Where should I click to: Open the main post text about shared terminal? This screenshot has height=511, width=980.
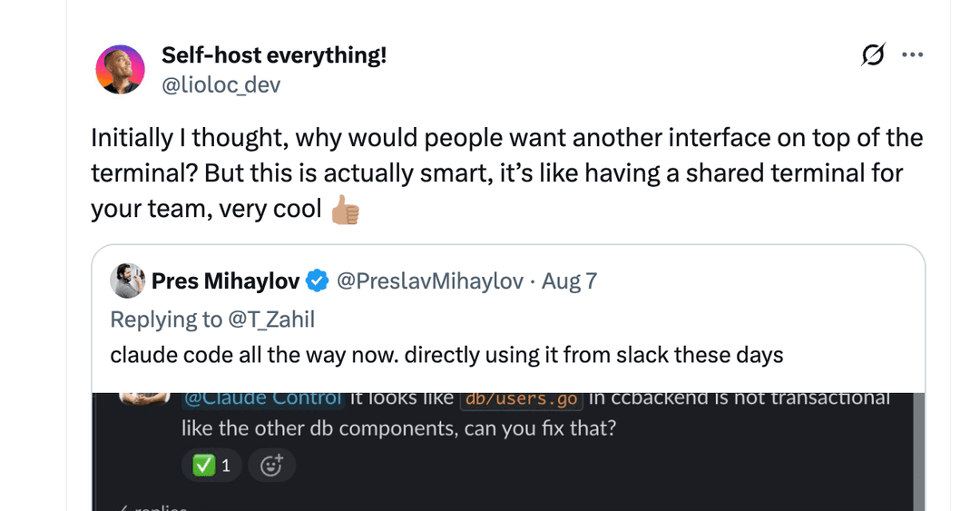[506, 173]
